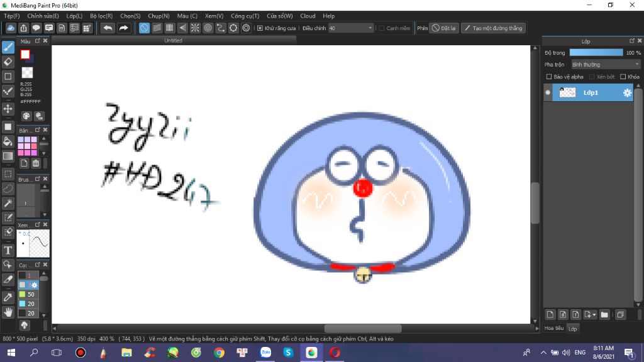Select the rectangular Select tool
The width and height of the screenshot is (644, 362).
(8, 174)
